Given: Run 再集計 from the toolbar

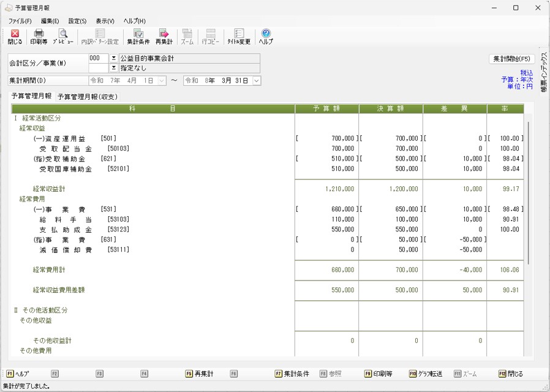Looking at the screenshot, I should pyautogui.click(x=164, y=37).
